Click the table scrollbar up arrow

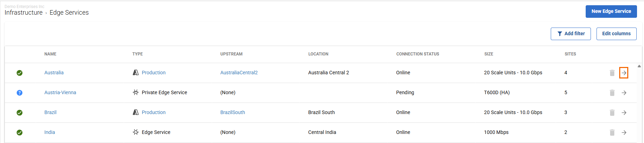point(639,66)
